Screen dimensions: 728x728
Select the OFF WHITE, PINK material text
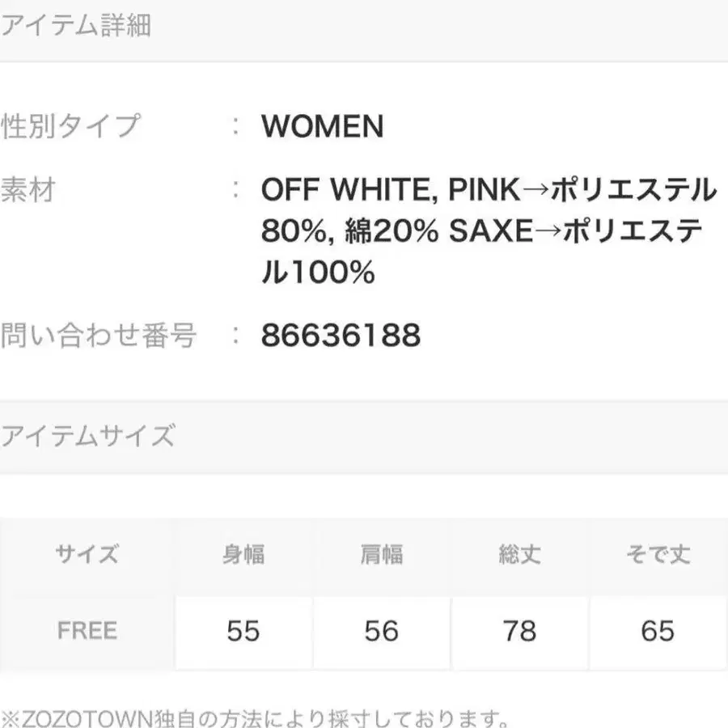click(x=390, y=191)
